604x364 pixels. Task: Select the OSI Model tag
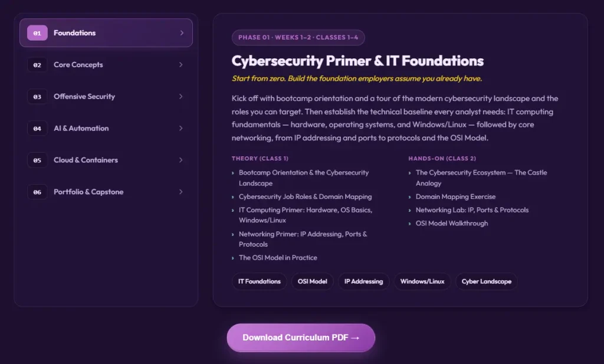pyautogui.click(x=313, y=281)
